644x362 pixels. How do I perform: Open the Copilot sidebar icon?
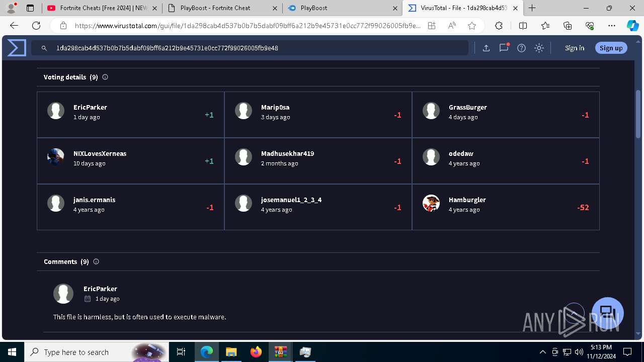click(632, 26)
